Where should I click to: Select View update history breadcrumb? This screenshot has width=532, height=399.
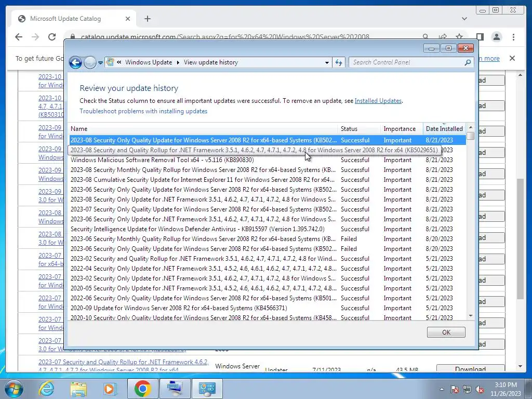[211, 62]
